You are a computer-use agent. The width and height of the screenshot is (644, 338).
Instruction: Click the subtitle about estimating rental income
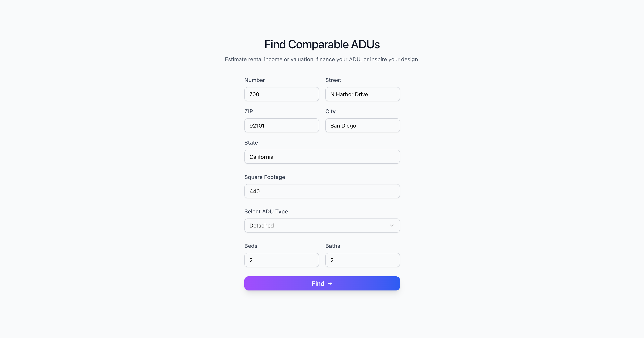tap(322, 59)
